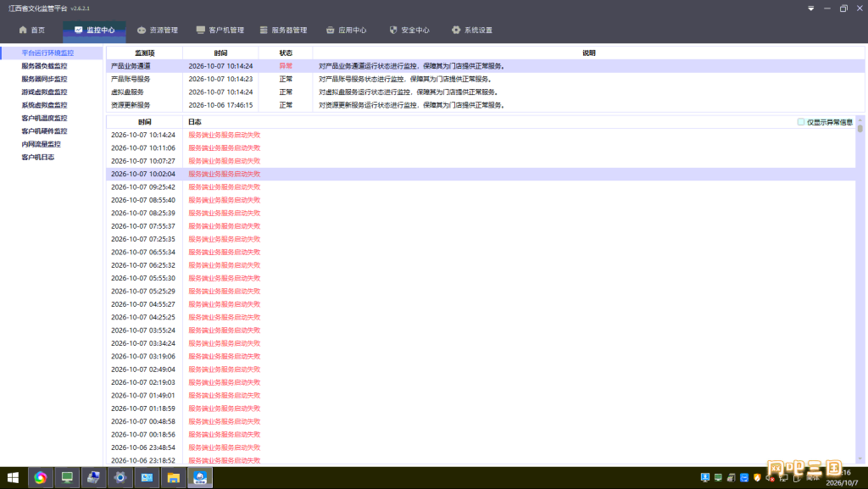The image size is (868, 489).
Task: Open the 资源管理 tab
Action: (157, 30)
